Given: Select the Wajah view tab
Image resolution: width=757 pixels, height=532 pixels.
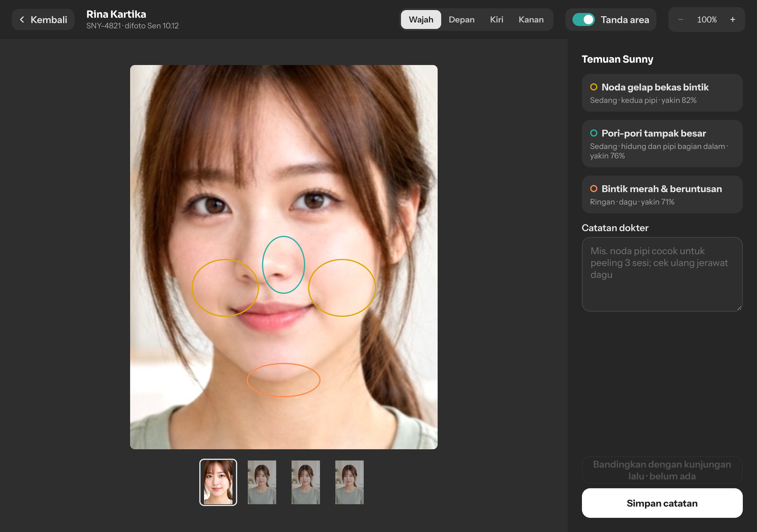Looking at the screenshot, I should click(421, 20).
